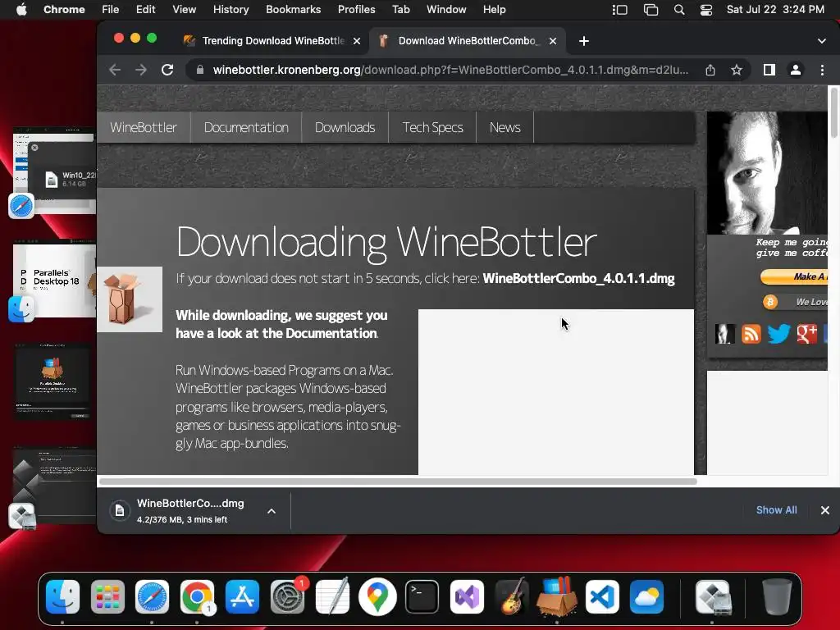Open the Twitter bird icon
Viewport: 840px width, 630px height.
(779, 334)
